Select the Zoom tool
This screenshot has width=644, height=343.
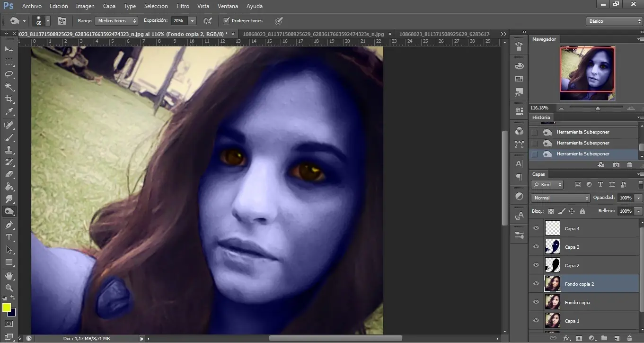[x=9, y=288]
